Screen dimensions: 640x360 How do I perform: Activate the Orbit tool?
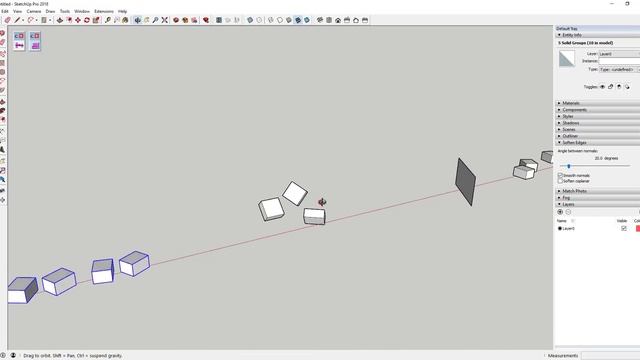pyautogui.click(x=138, y=20)
